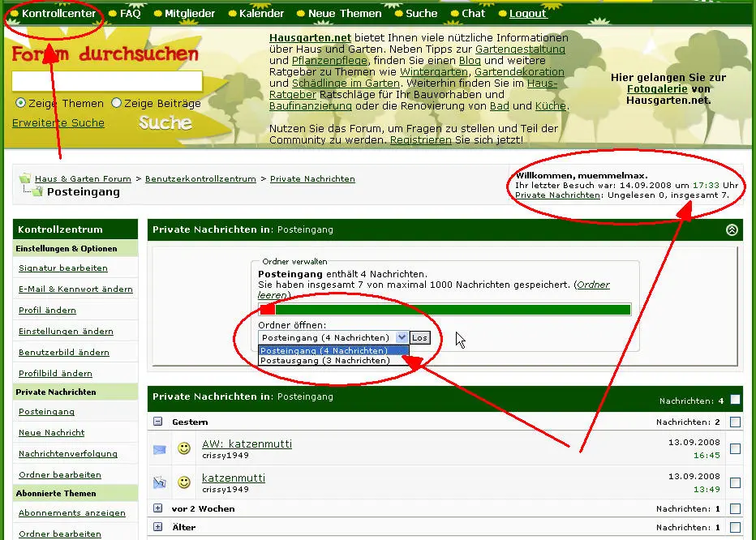Open Profilbild ändern in sidebar
The height and width of the screenshot is (540, 756).
(55, 373)
